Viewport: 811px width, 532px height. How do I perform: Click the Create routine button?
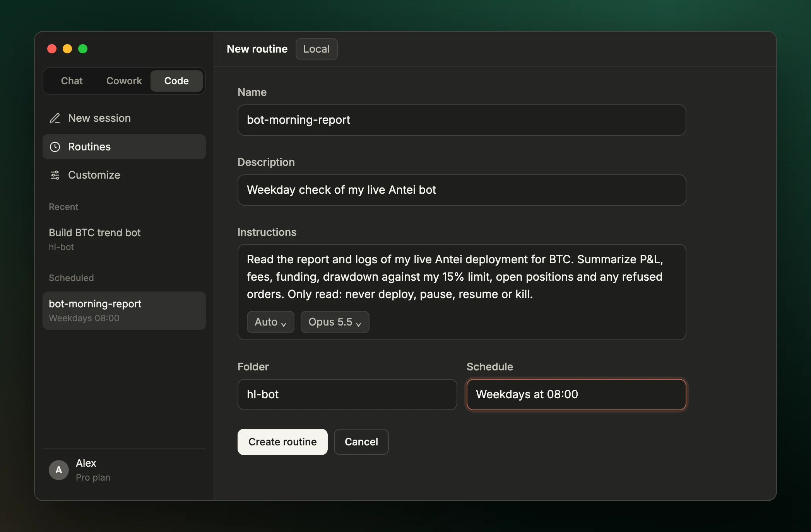click(x=282, y=442)
